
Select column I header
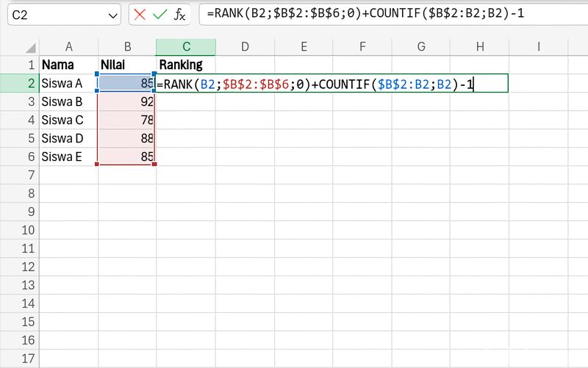(539, 47)
